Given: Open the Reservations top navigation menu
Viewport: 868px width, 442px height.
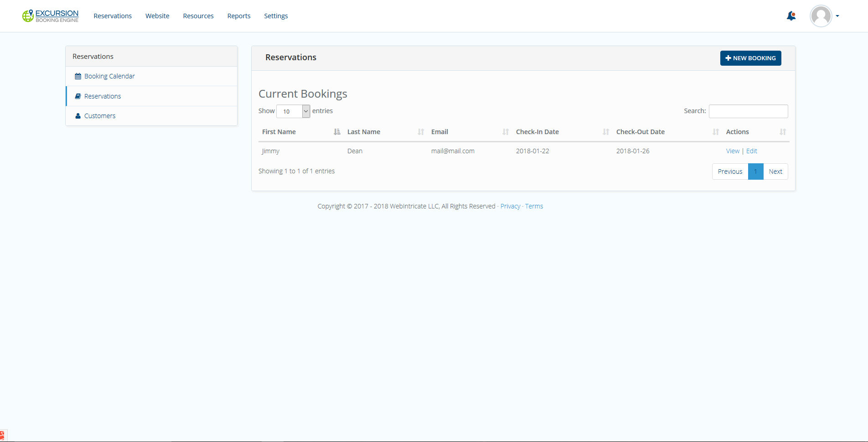Looking at the screenshot, I should 113,16.
